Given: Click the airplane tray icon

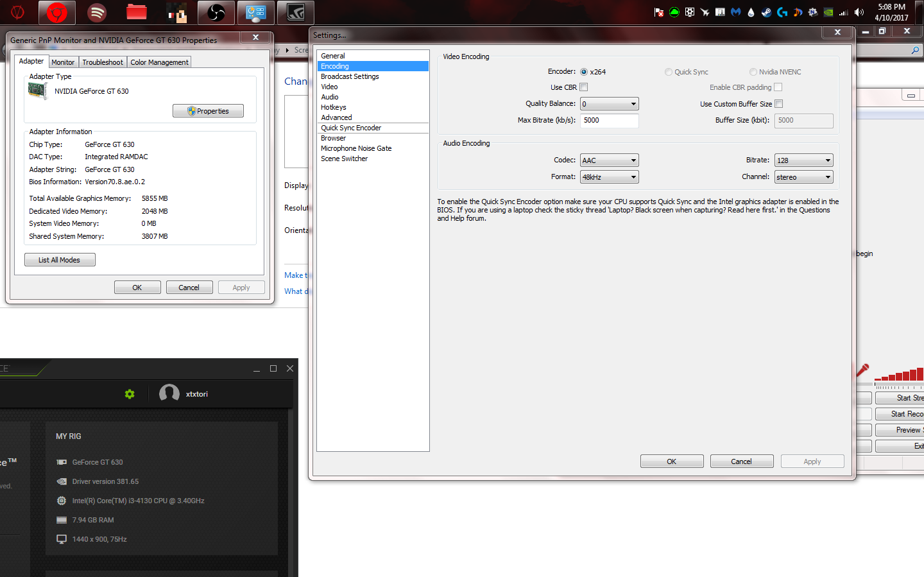Looking at the screenshot, I should pyautogui.click(x=705, y=12).
